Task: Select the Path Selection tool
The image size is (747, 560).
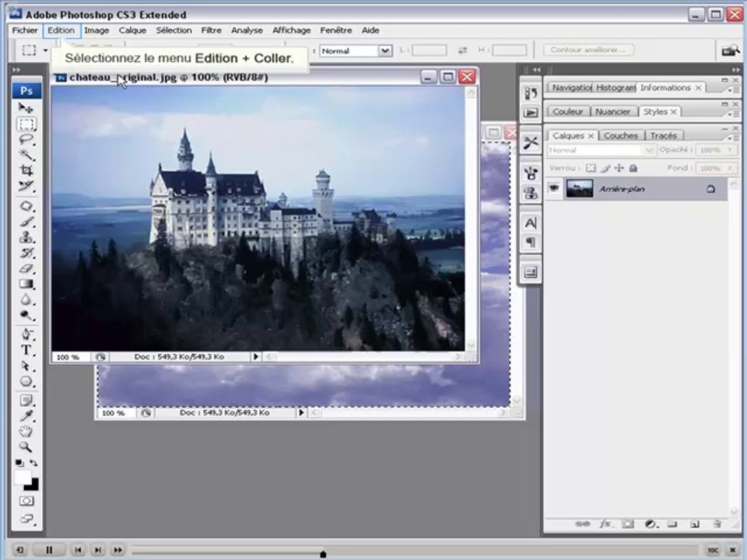Action: [x=26, y=366]
